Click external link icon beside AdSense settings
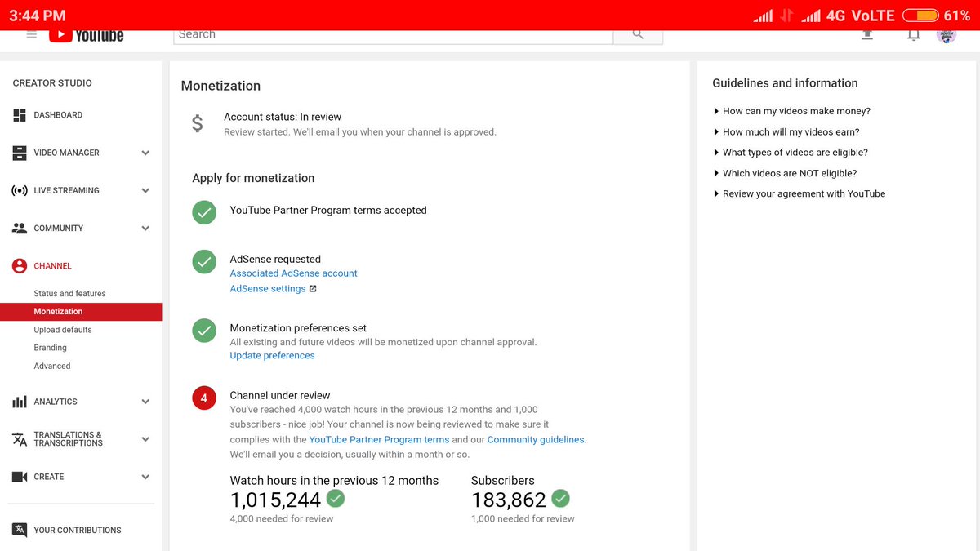This screenshot has width=980, height=551. tap(313, 289)
